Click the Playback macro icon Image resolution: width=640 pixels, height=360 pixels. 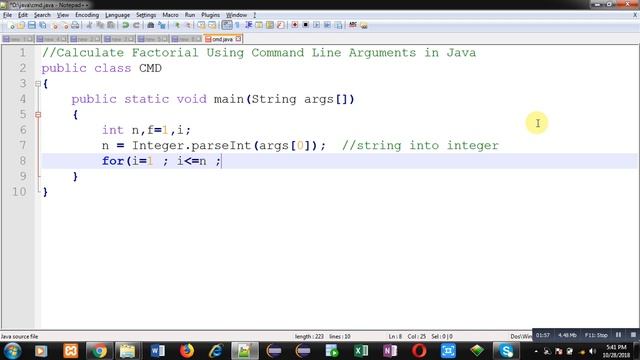pos(316,25)
